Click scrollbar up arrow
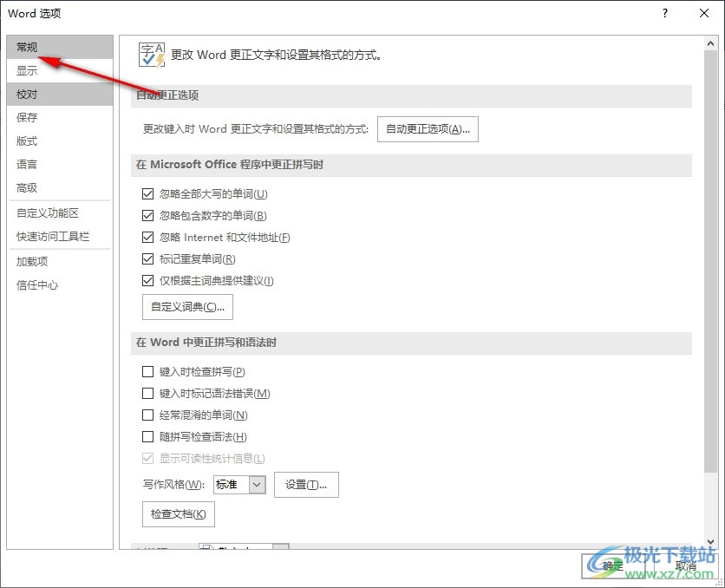The image size is (725, 588). (710, 44)
